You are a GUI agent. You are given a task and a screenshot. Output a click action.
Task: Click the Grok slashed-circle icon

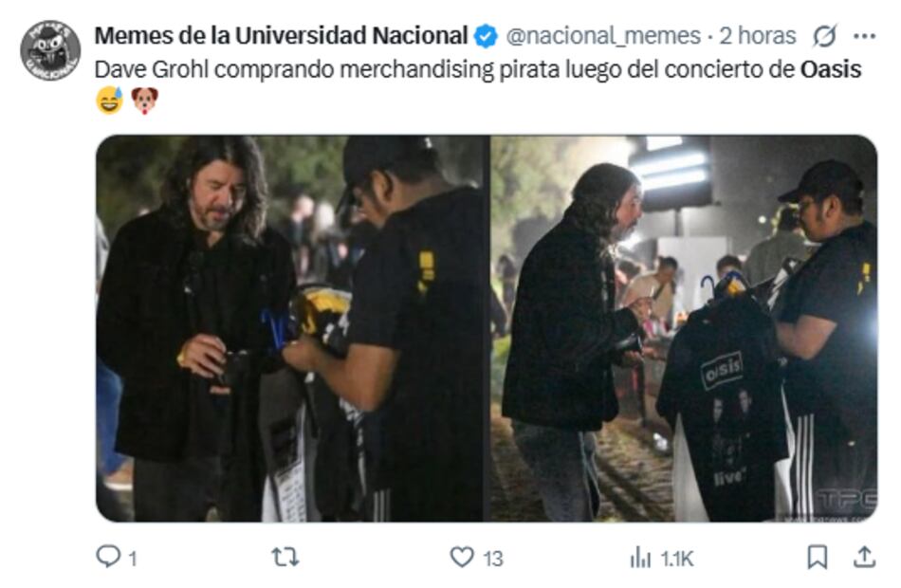824,37
